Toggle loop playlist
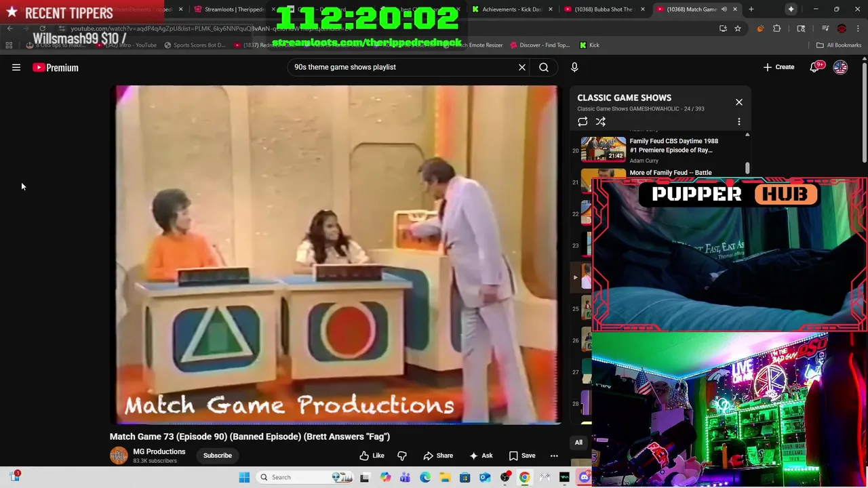 (583, 122)
